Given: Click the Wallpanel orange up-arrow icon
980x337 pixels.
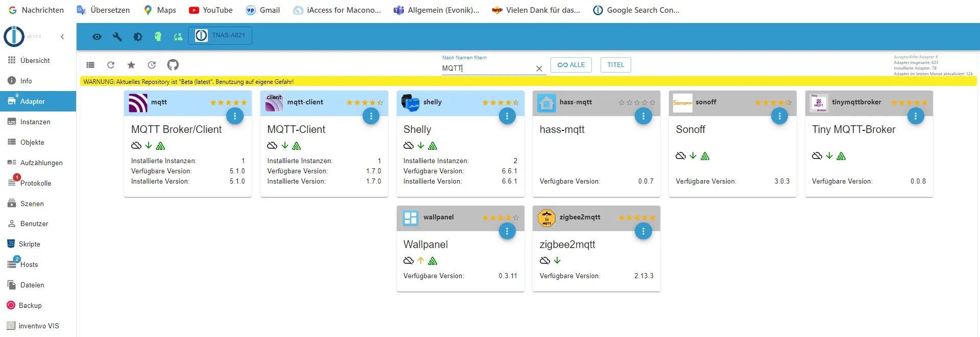Looking at the screenshot, I should pos(421,261).
